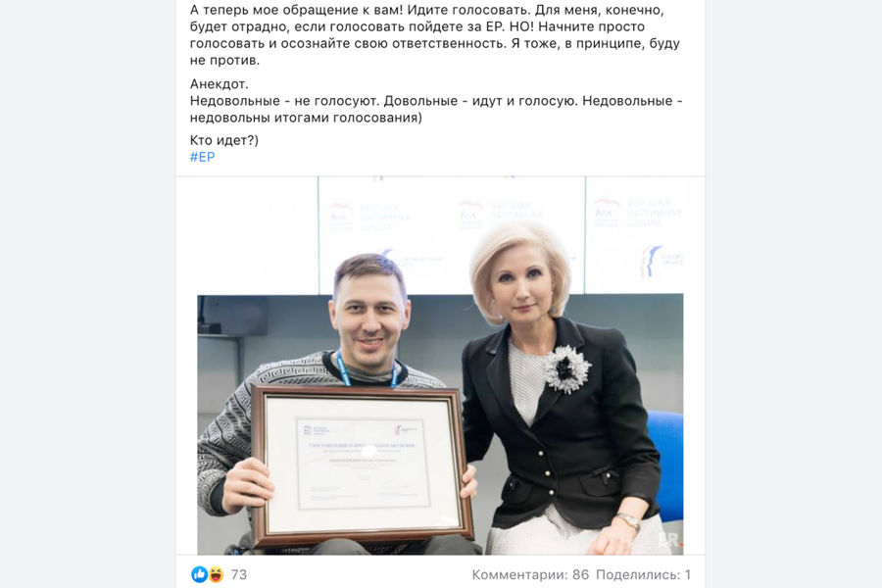Click the joke line starting 'Недовольные - не голосуют'
This screenshot has width=882, height=588.
(x=436, y=109)
